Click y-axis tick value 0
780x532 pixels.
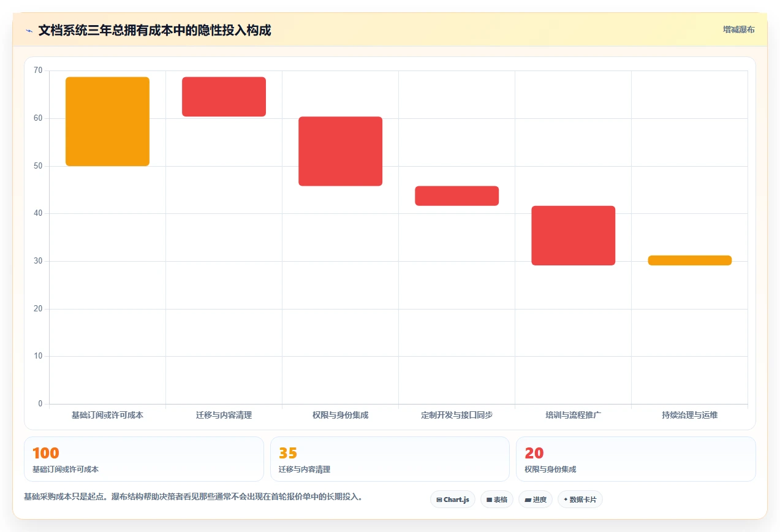pyautogui.click(x=40, y=404)
